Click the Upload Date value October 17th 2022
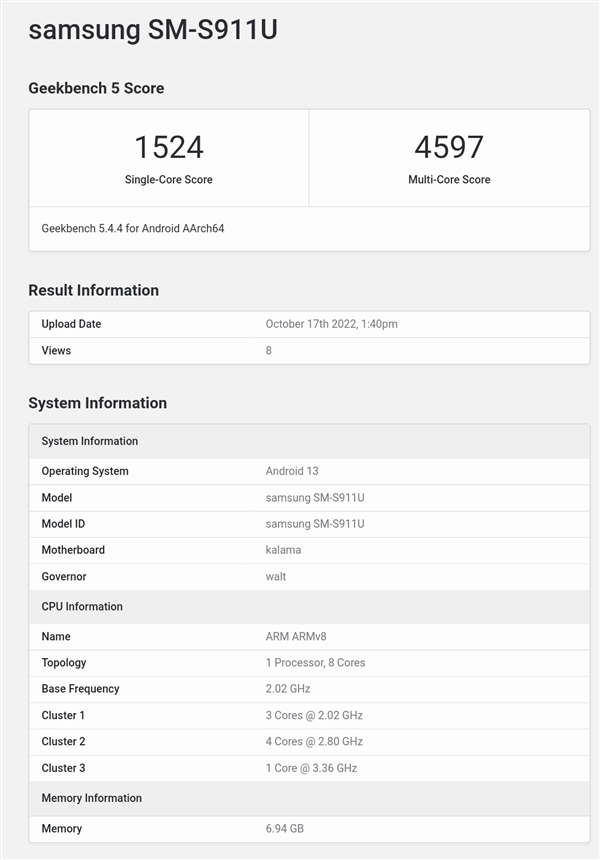The height and width of the screenshot is (860, 600). pyautogui.click(x=332, y=324)
